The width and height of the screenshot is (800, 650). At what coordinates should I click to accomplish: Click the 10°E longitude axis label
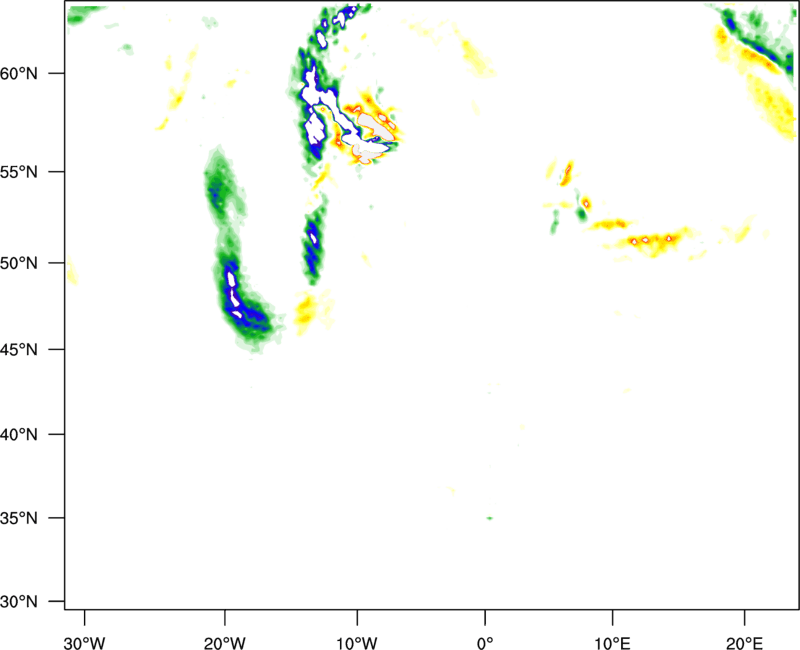click(612, 643)
